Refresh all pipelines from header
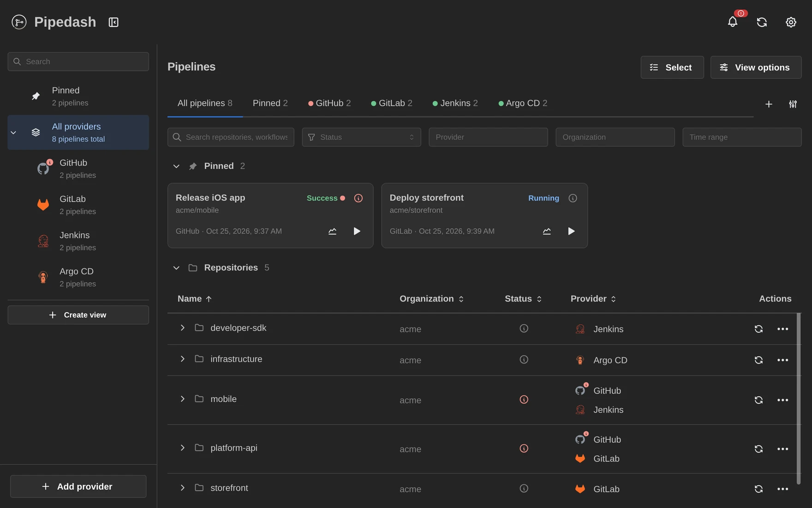Image resolution: width=812 pixels, height=508 pixels. click(762, 22)
